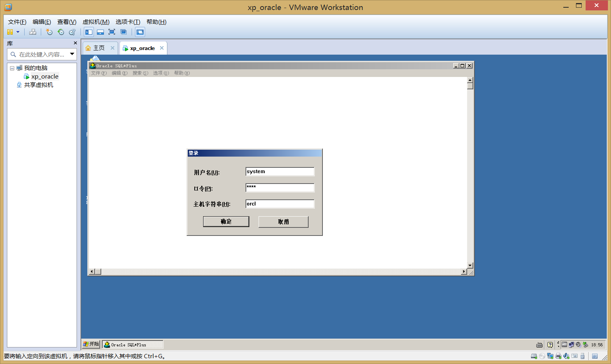Switch to Unity mode icon

(123, 32)
